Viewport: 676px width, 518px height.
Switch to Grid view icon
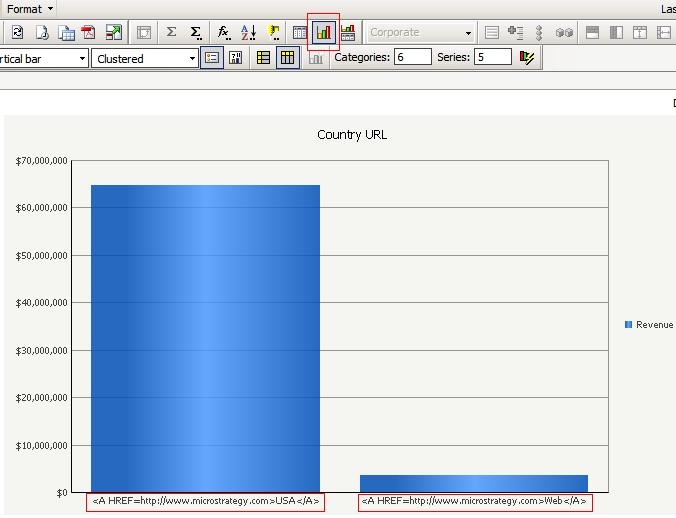click(299, 32)
